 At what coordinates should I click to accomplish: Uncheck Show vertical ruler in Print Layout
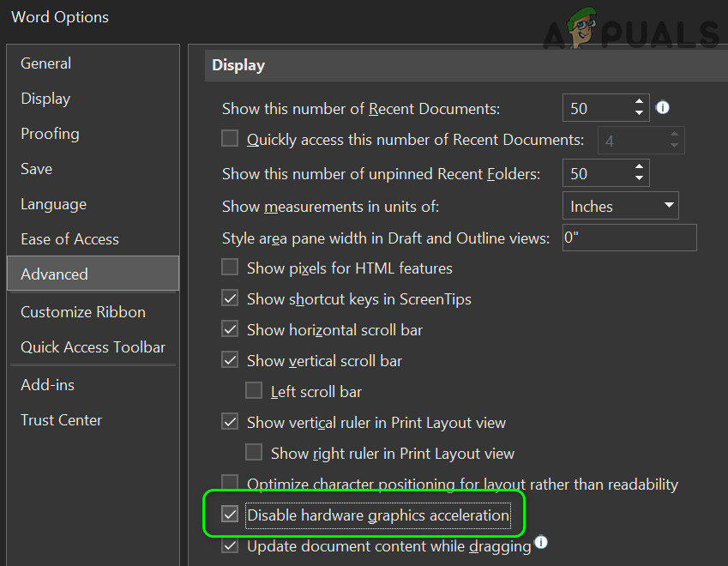(x=230, y=422)
